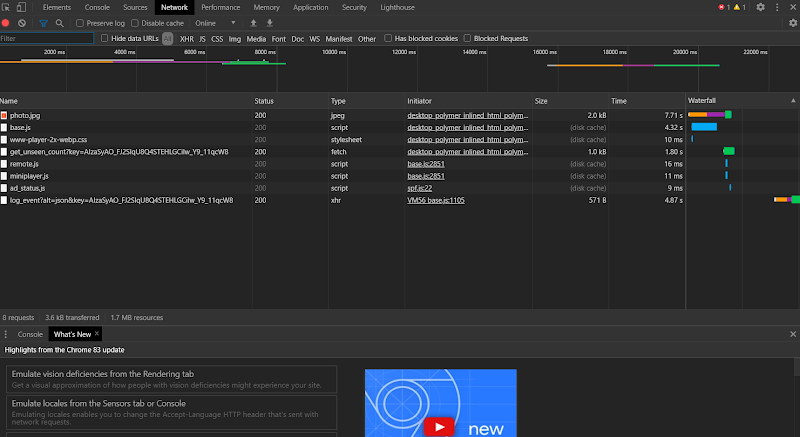This screenshot has height=437, width=800.
Task: Check Blocked Requests option
Action: click(x=467, y=38)
